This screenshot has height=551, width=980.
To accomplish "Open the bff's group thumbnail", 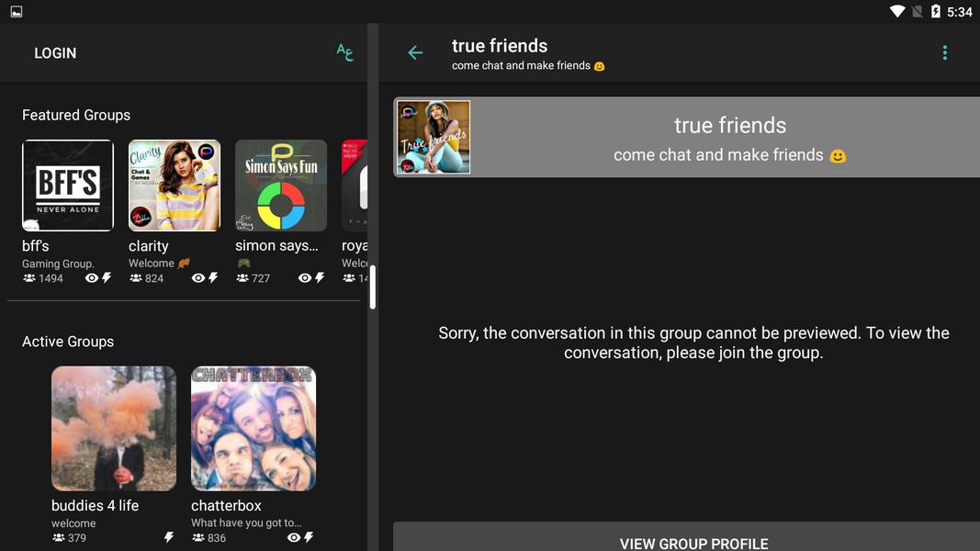I will [68, 186].
